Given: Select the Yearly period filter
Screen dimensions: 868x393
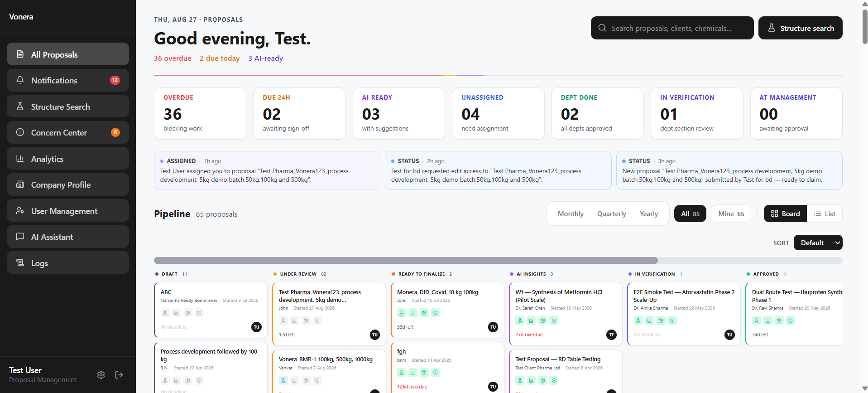Looking at the screenshot, I should point(649,213).
